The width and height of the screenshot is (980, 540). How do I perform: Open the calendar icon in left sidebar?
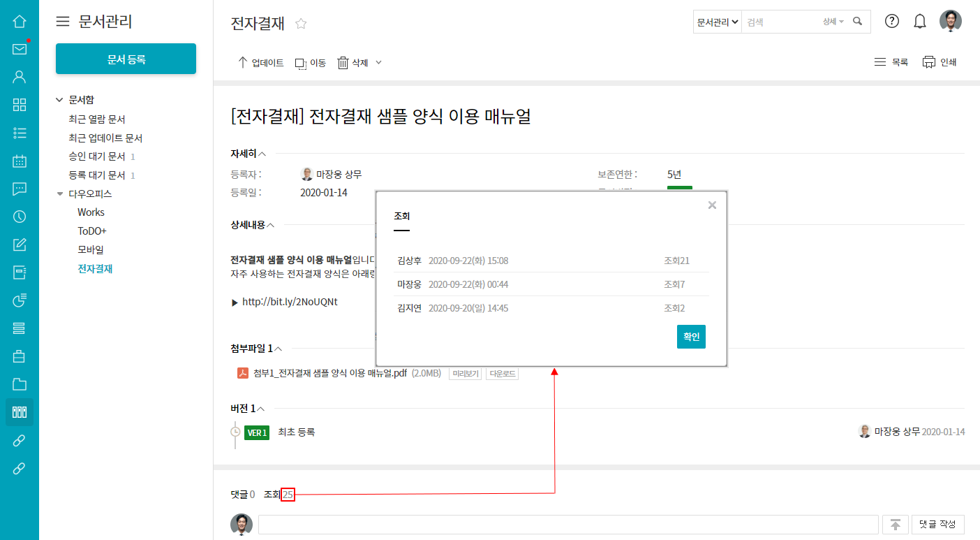pyautogui.click(x=20, y=161)
